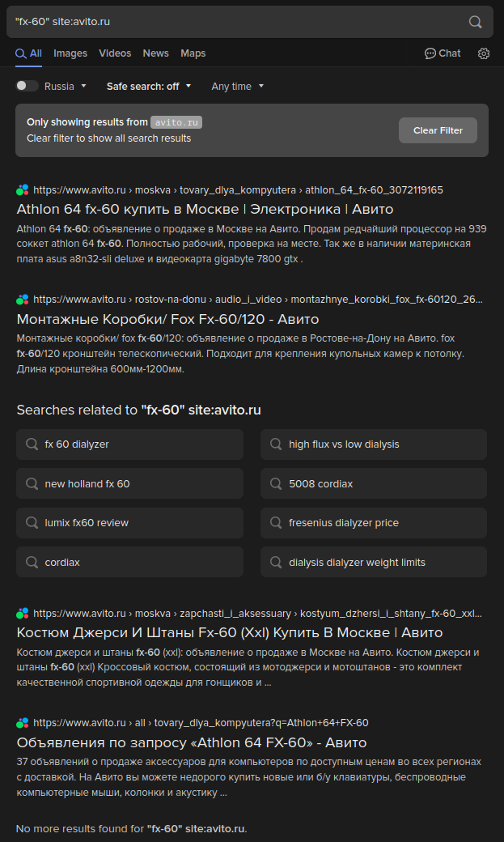504x842 pixels.
Task: Click into the search query input field
Action: point(235,22)
